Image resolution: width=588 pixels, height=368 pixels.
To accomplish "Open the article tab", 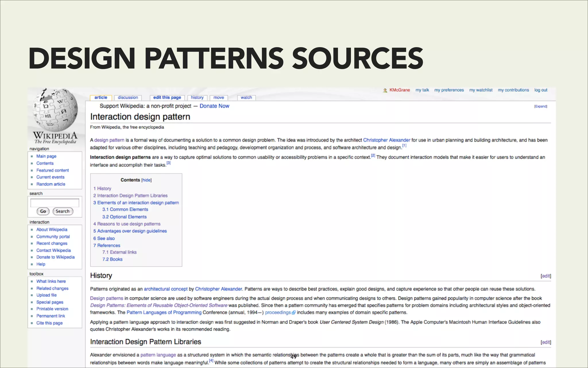I will [101, 97].
